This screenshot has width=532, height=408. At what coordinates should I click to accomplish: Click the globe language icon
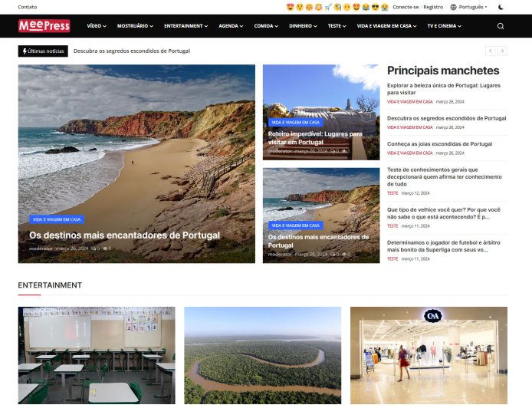[x=453, y=7]
